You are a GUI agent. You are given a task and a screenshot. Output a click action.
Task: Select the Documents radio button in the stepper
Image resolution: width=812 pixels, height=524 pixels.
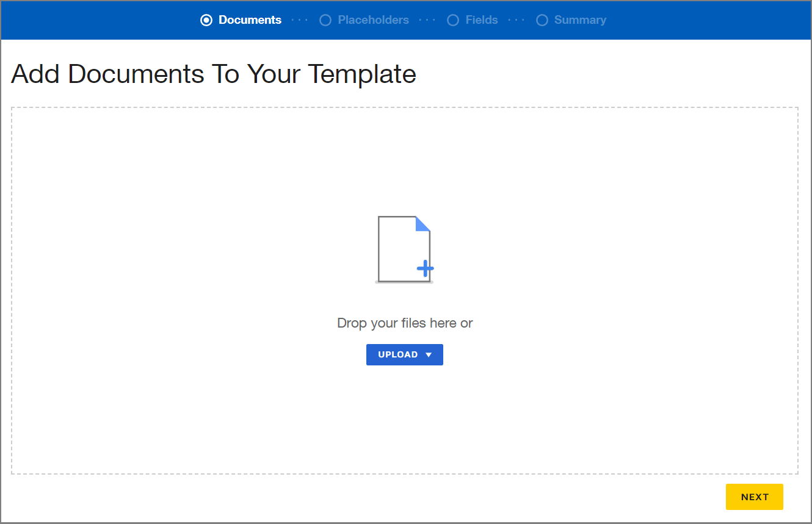tap(206, 20)
